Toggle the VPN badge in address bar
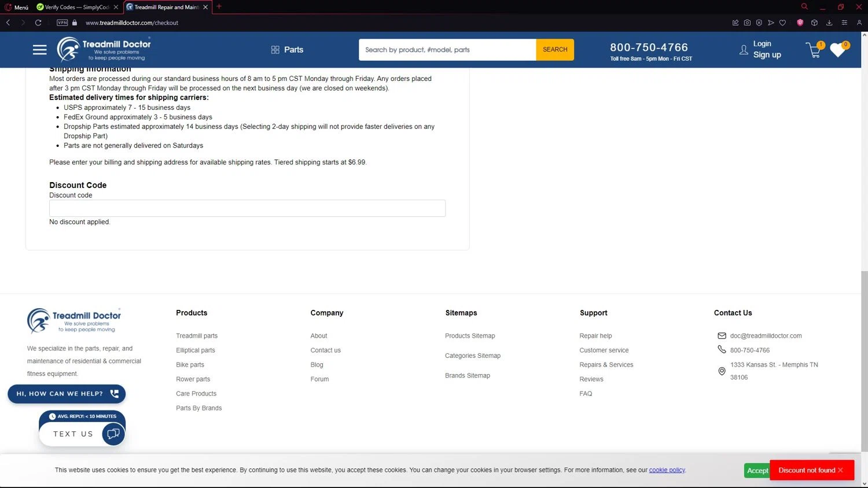This screenshot has height=488, width=868. click(x=62, y=23)
